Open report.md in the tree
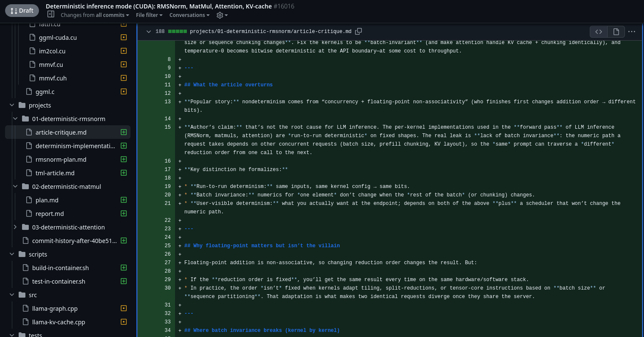Screen dimensions: 644x337 [x=50, y=214]
